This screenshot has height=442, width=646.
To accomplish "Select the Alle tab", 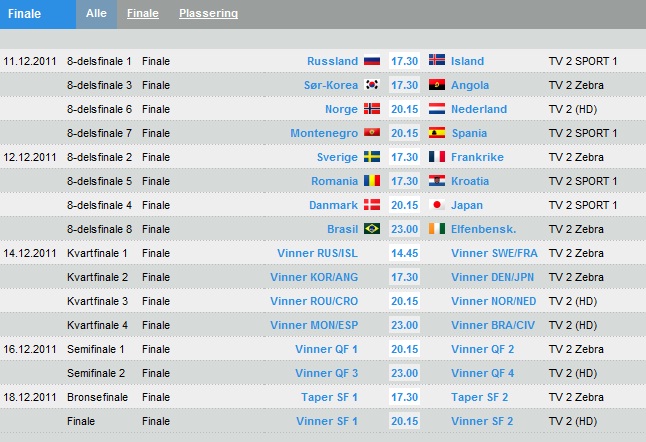I will (x=96, y=14).
